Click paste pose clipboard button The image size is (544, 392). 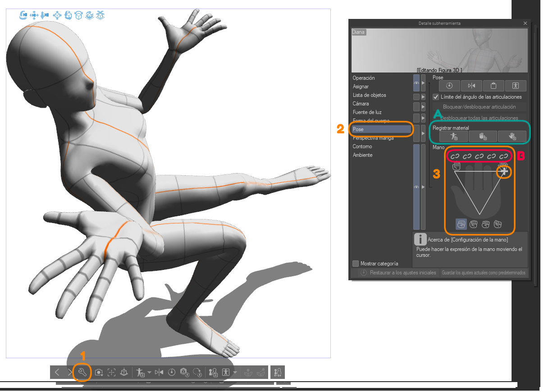(494, 86)
